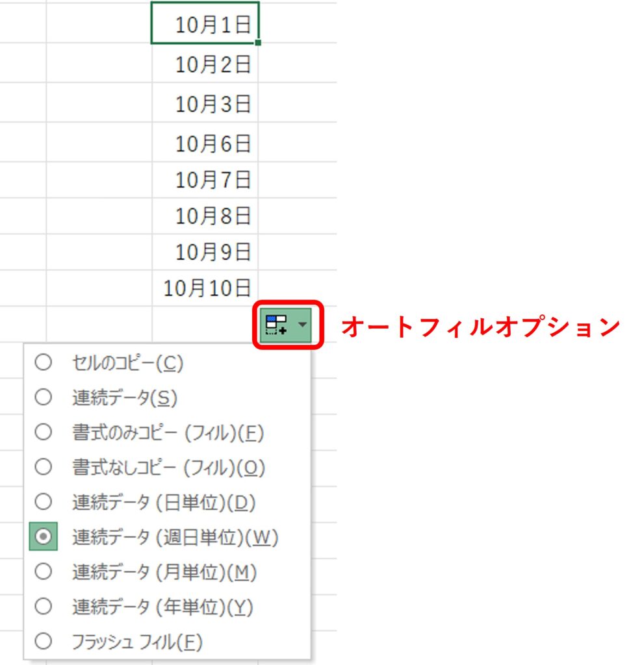The height and width of the screenshot is (665, 644).
Task: Switch fill to 連続データ (月単位)(M)
Action: click(x=164, y=572)
